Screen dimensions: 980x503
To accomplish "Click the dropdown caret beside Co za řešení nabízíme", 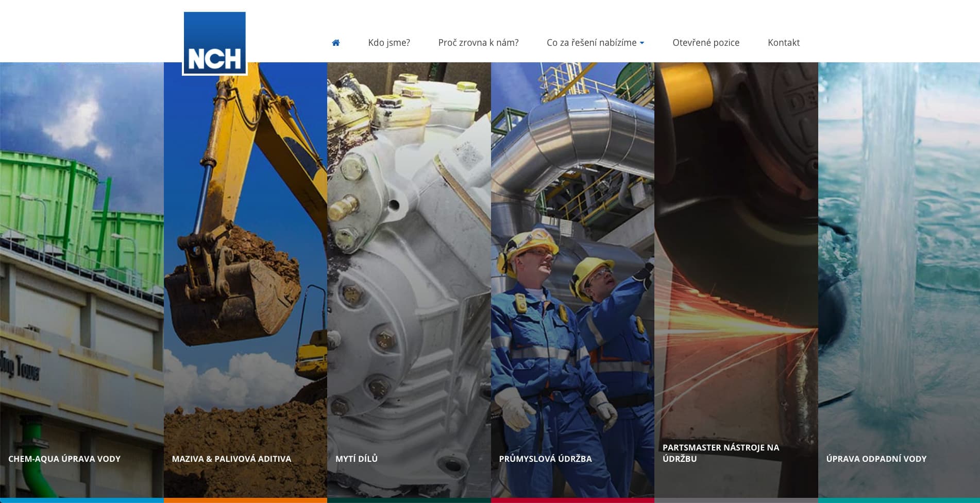I will tap(642, 43).
